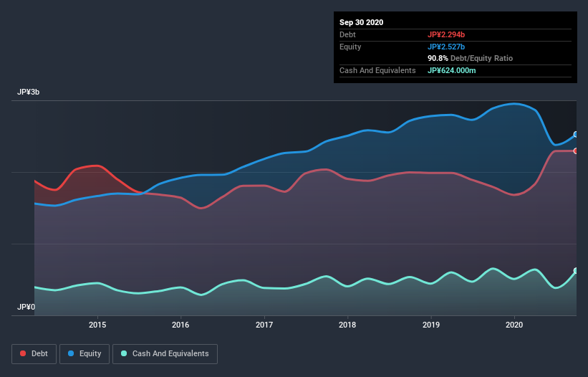Click the Cash And Equivalents tooltip label

tap(377, 70)
